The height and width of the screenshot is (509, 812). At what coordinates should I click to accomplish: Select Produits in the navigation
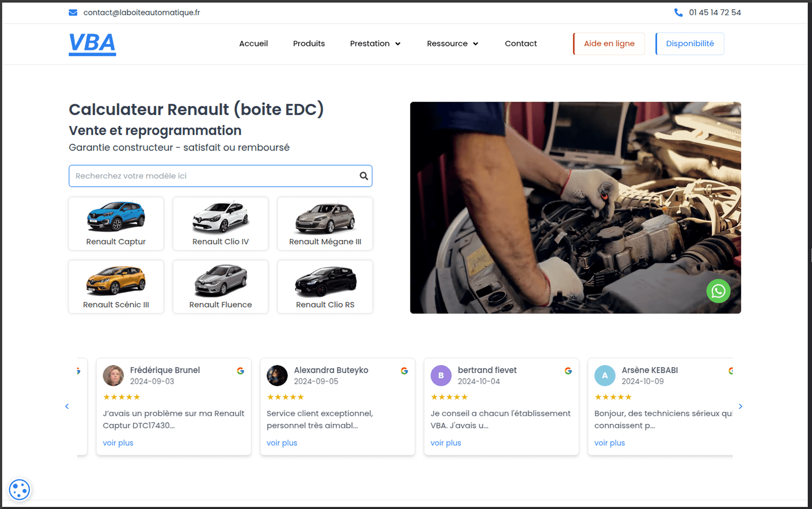tap(309, 44)
